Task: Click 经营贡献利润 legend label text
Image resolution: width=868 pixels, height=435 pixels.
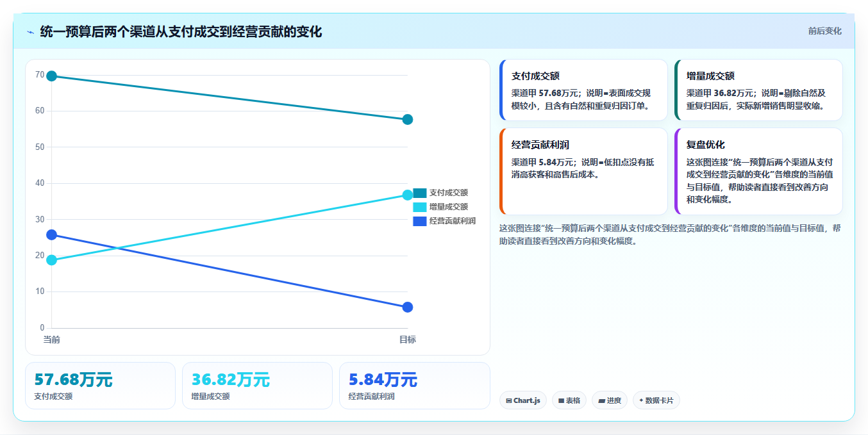Action: (452, 221)
